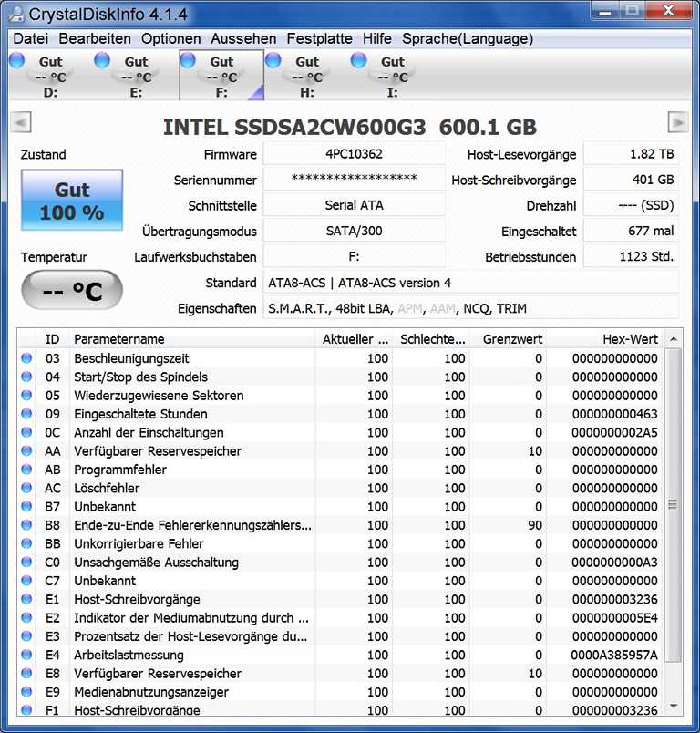The image size is (700, 733).
Task: Click the ID column header
Action: 52,339
